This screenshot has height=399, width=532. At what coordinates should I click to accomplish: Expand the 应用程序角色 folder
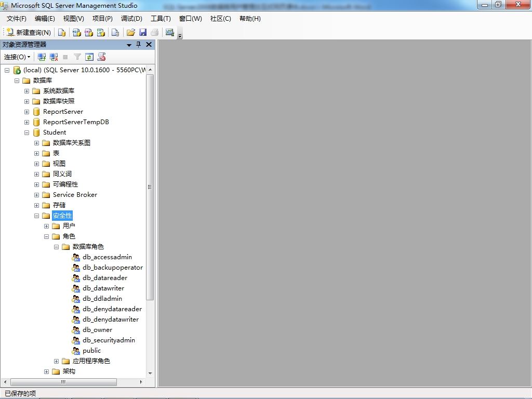(x=56, y=362)
